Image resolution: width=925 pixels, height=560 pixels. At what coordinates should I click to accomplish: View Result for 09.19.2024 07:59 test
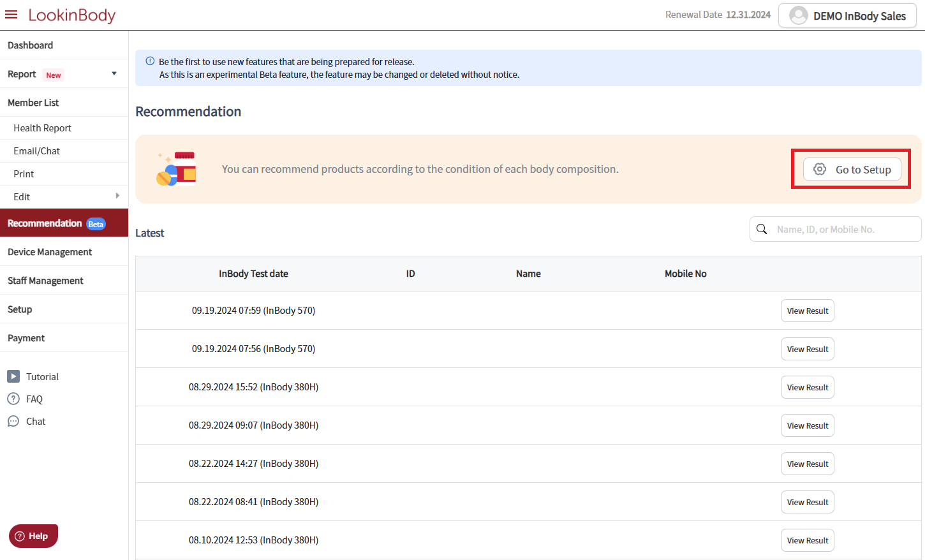(808, 311)
